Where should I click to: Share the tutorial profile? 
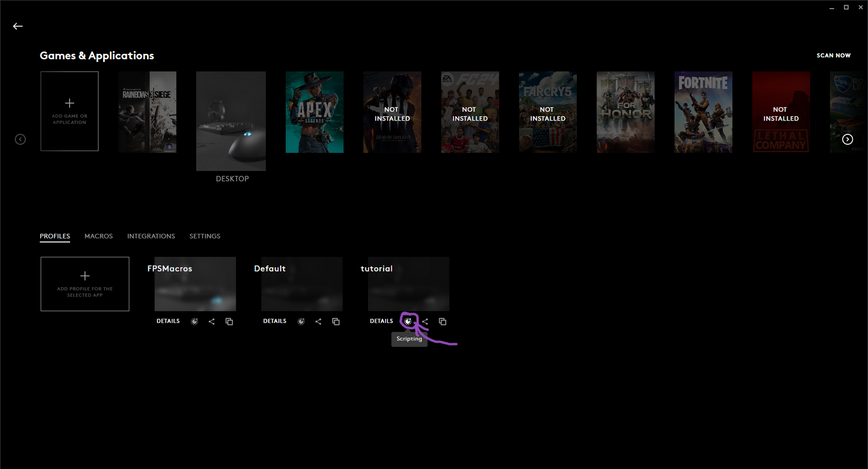click(425, 321)
